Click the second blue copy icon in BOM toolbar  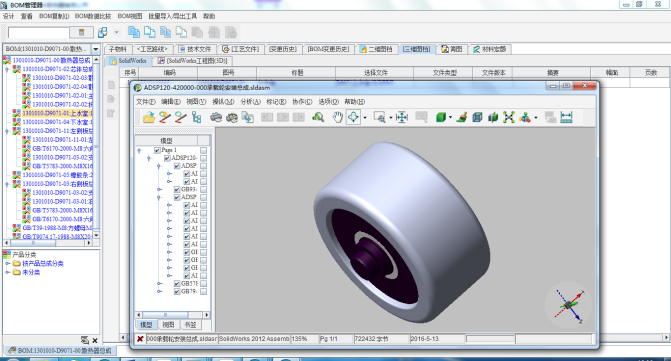click(x=150, y=32)
